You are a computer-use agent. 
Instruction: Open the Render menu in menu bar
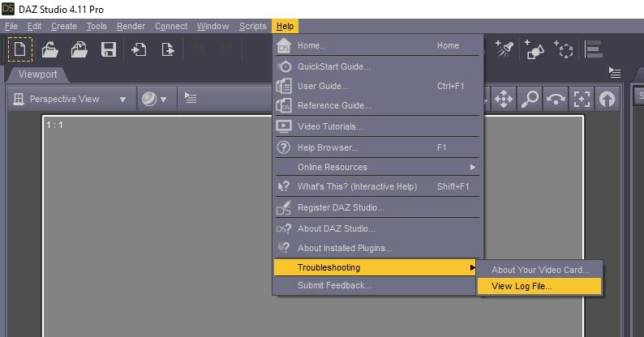click(x=131, y=26)
